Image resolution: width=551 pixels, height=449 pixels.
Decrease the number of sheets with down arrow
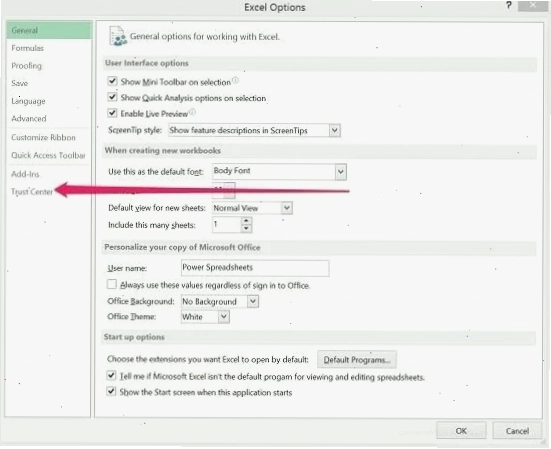point(246,228)
